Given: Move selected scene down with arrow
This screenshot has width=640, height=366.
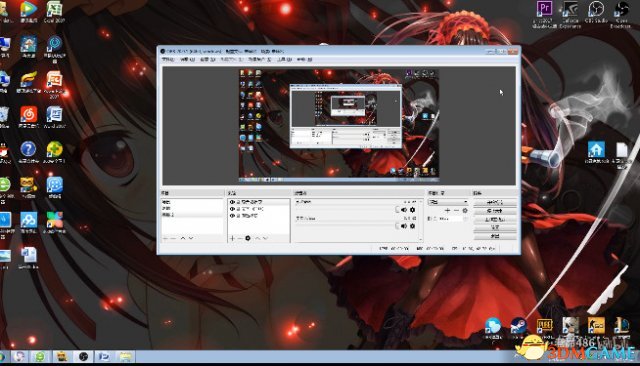Looking at the screenshot, I should point(191,238).
